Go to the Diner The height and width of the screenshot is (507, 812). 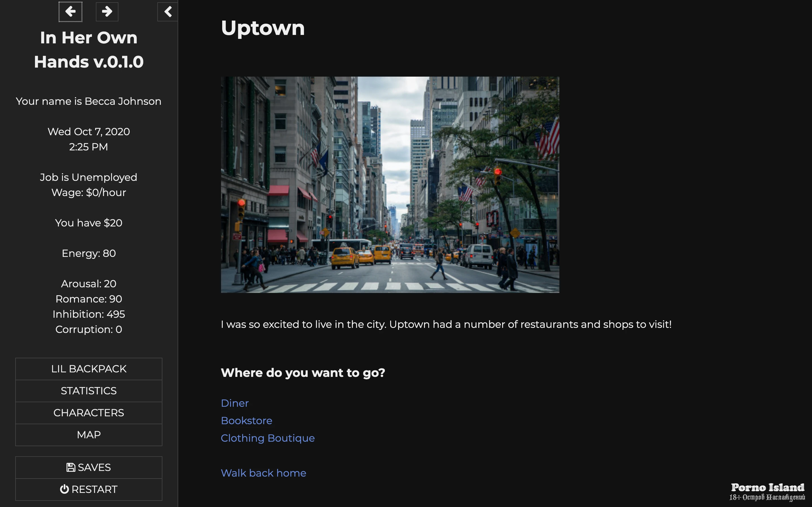[x=235, y=403]
